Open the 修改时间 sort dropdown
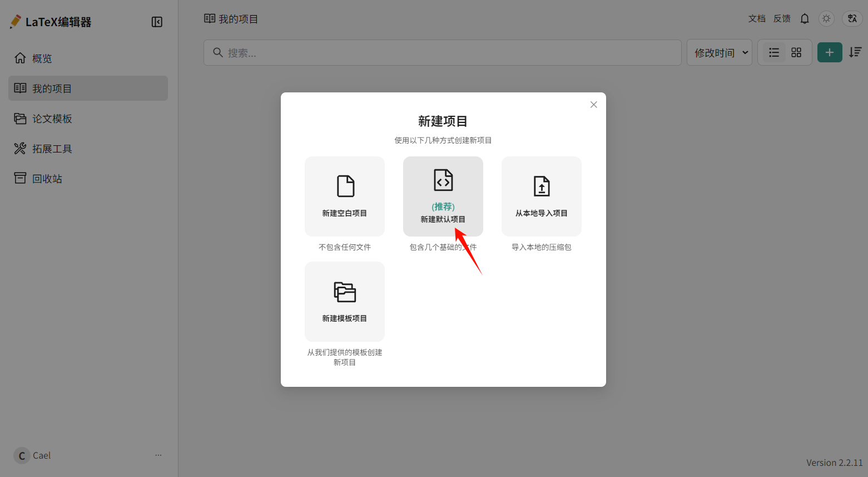The image size is (868, 477). click(x=720, y=52)
